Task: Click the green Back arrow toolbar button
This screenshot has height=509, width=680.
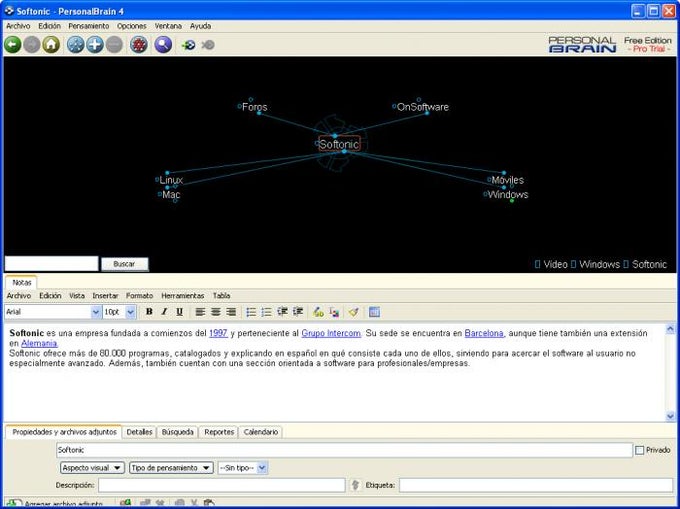Action: [x=13, y=45]
